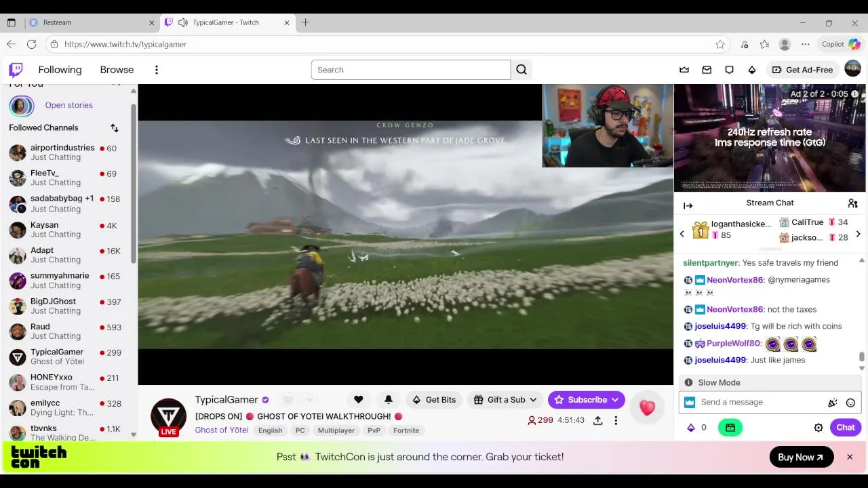The image size is (868, 488).
Task: Open chat settings gear
Action: coord(818,428)
